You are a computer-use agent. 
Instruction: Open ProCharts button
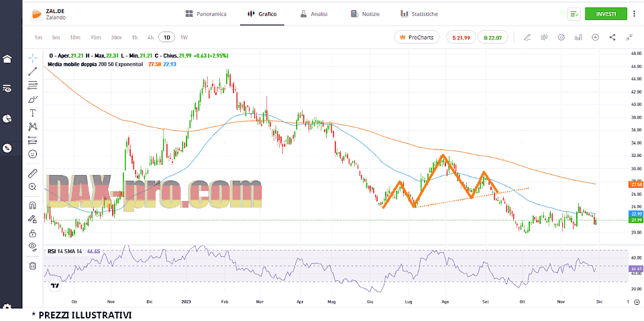(x=417, y=38)
